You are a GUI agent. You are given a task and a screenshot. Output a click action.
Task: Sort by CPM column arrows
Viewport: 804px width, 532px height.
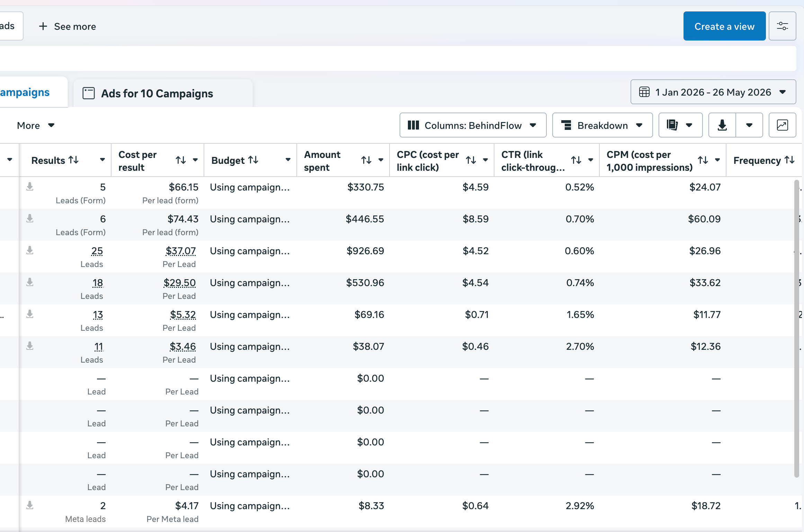(703, 160)
